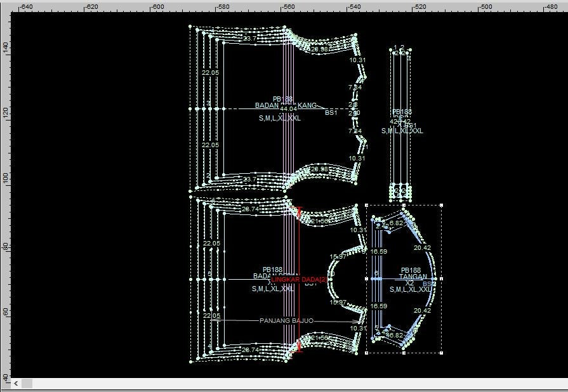This screenshot has width=568, height=392.
Task: Click the -500 mark on top ruler
Action: point(484,6)
